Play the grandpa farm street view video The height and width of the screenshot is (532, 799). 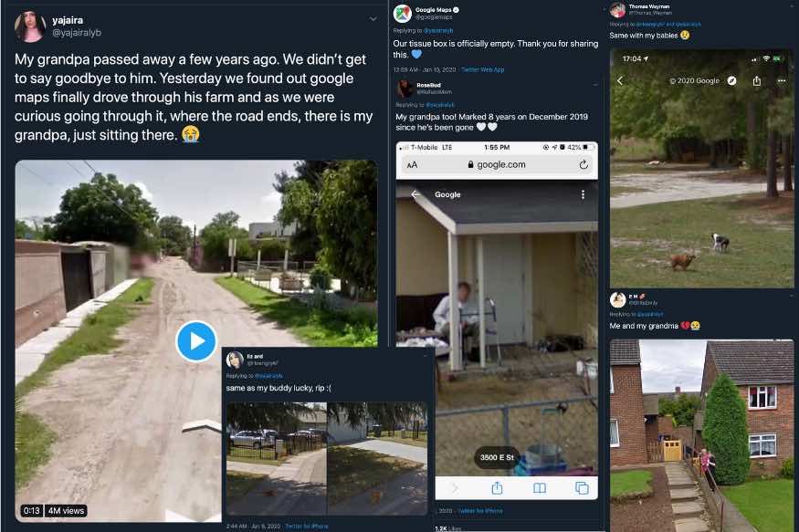coord(196,341)
